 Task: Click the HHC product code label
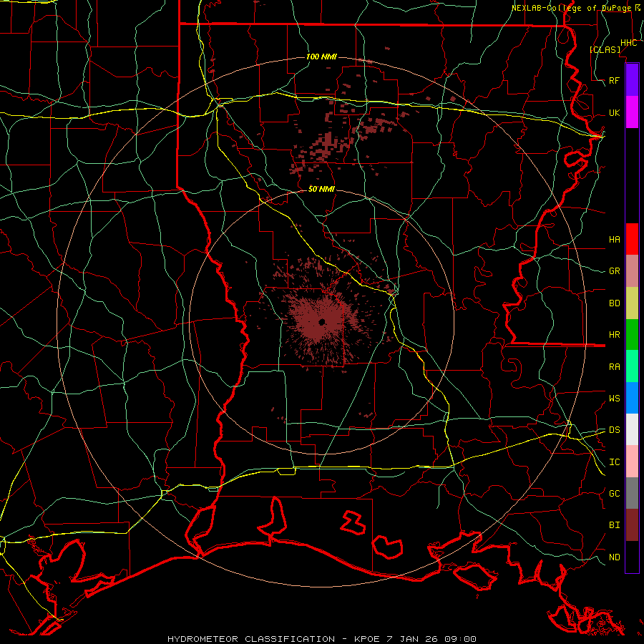coord(628,43)
